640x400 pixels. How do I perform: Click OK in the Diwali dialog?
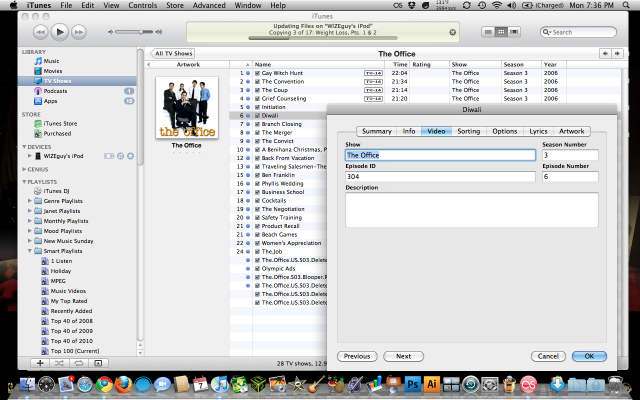(x=589, y=356)
